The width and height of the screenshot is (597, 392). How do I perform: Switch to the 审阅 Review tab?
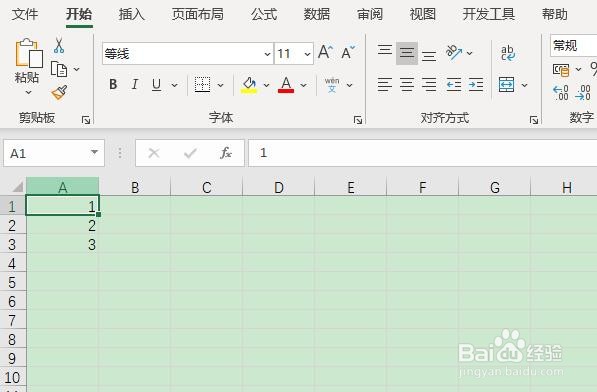tap(370, 14)
